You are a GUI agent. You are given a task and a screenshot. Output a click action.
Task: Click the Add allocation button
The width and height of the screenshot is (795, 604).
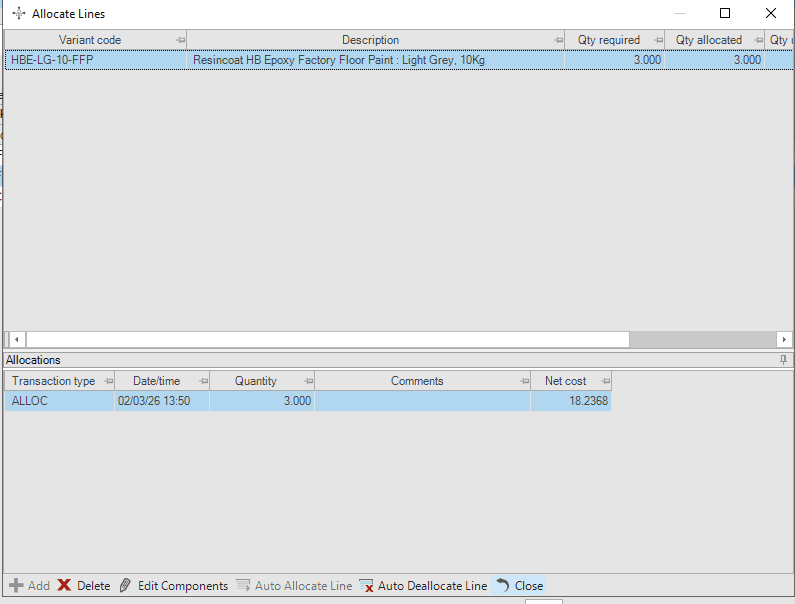[x=29, y=586]
